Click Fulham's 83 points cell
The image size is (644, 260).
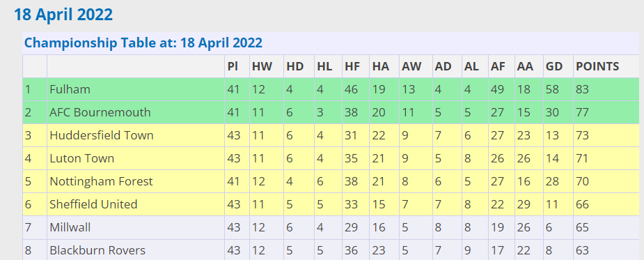coord(583,89)
